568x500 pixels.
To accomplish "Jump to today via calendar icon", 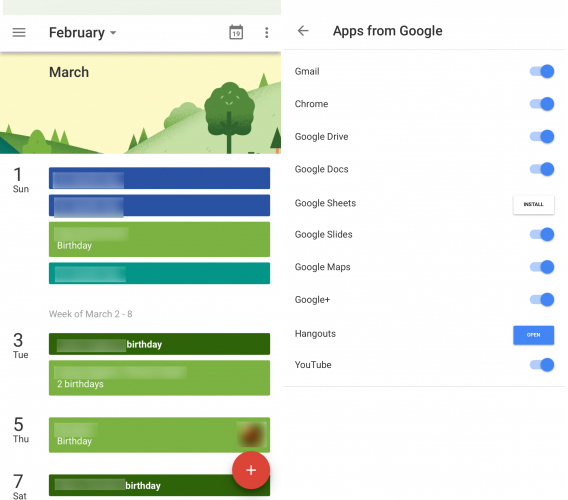I will point(236,32).
